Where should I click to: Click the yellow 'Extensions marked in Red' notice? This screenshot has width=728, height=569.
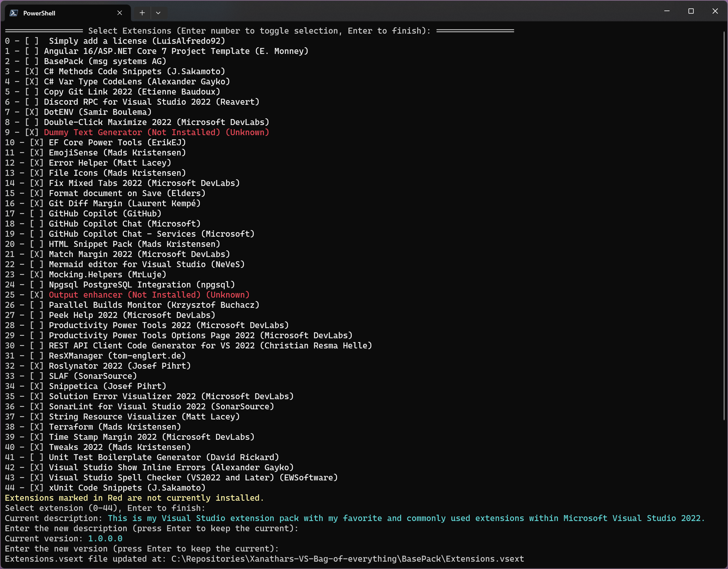(134, 498)
